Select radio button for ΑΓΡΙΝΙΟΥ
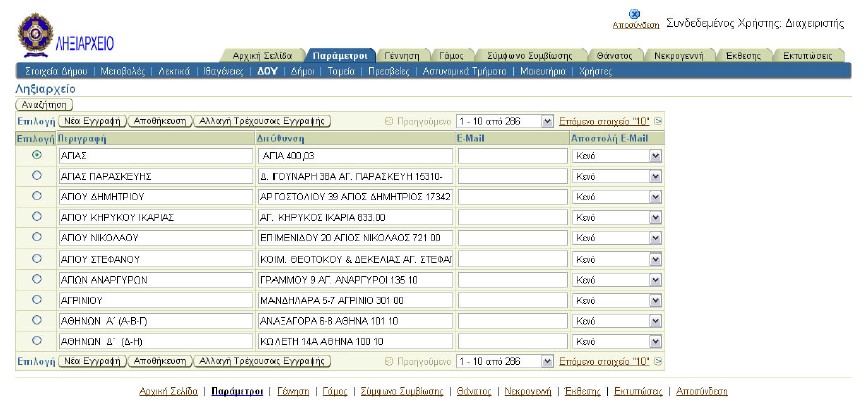This screenshot has width=867, height=403. (36, 300)
